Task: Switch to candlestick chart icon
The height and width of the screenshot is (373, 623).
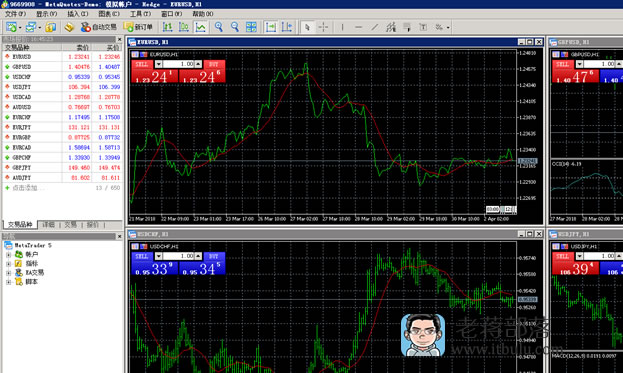Action: point(184,27)
